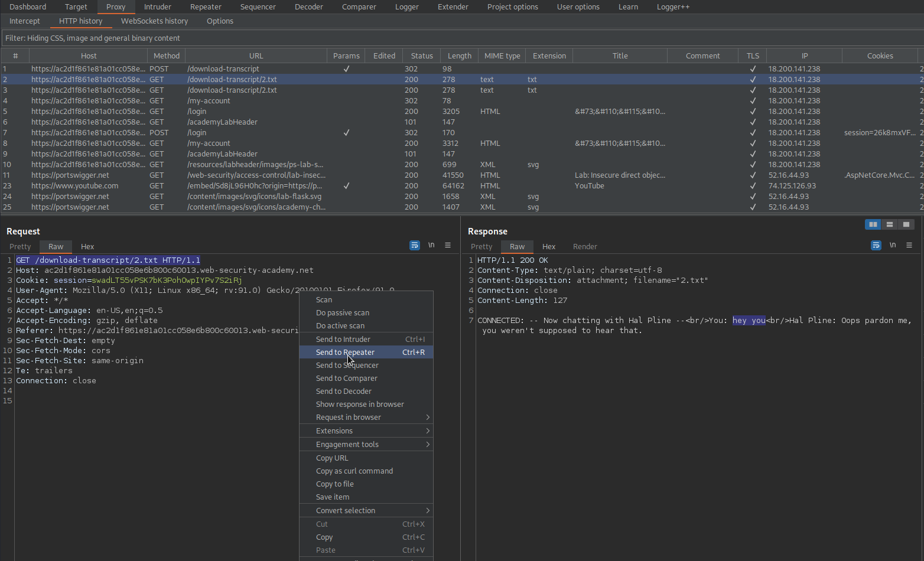
Task: Switch Request view to Pretty
Action: [x=20, y=247]
